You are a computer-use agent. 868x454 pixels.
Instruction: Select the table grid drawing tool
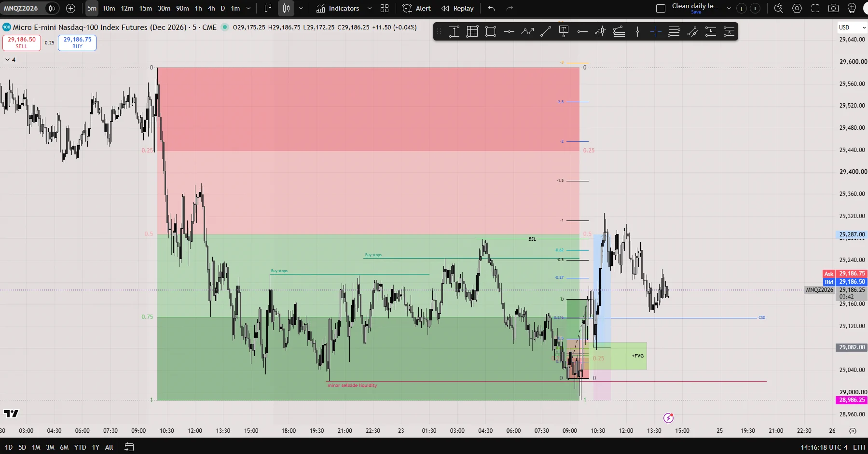(x=472, y=32)
